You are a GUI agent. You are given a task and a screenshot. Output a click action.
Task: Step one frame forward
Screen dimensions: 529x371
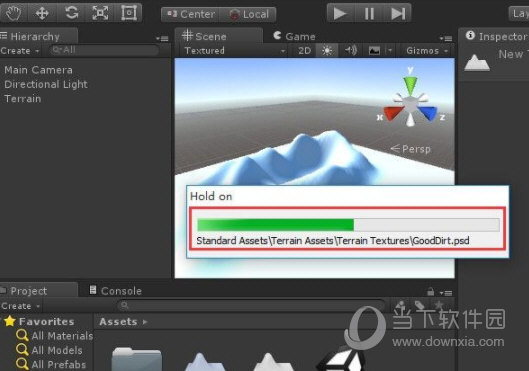pos(397,13)
